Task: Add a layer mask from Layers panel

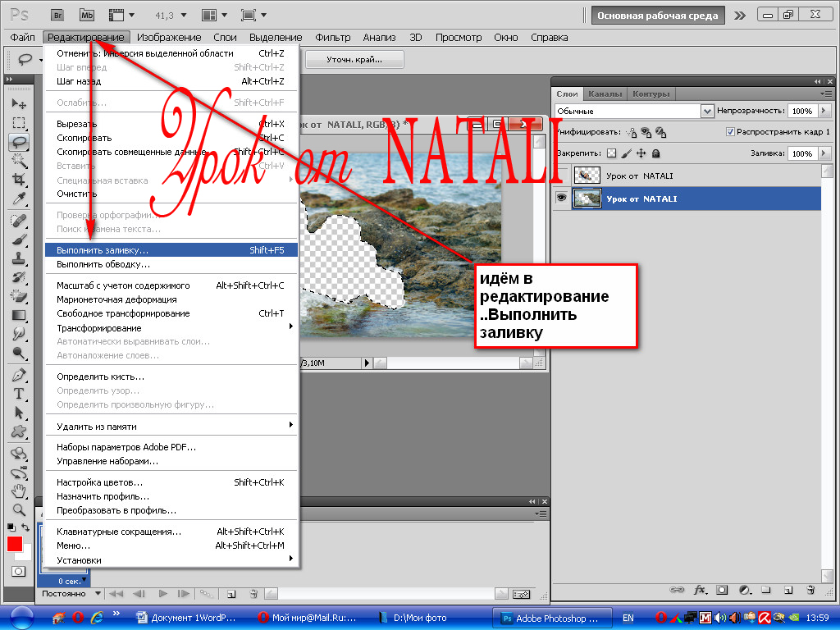Action: tap(722, 589)
